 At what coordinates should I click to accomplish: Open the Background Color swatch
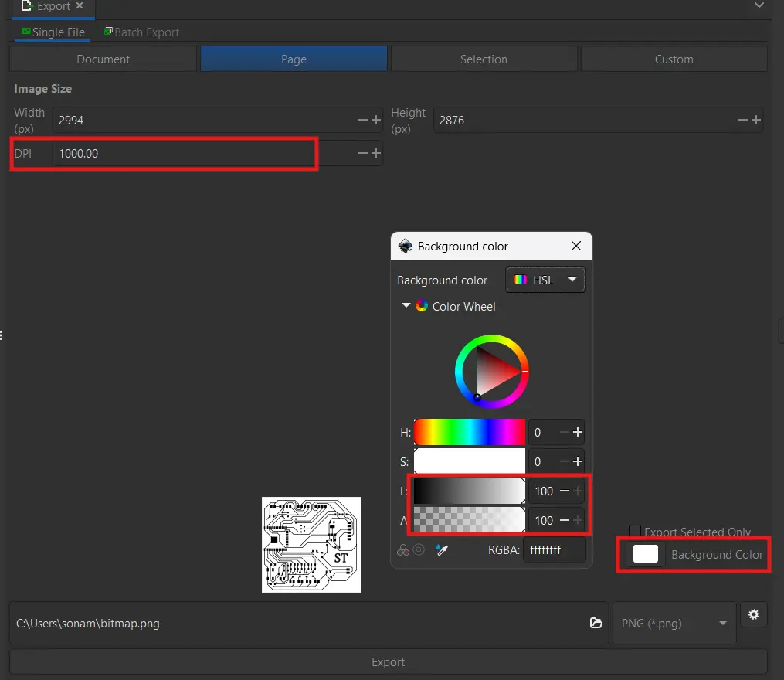646,554
